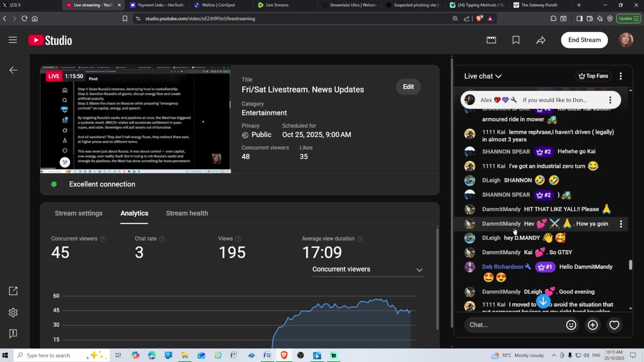Open the YouTube Studio hamburger menu
This screenshot has width=644, height=362.
13,40
